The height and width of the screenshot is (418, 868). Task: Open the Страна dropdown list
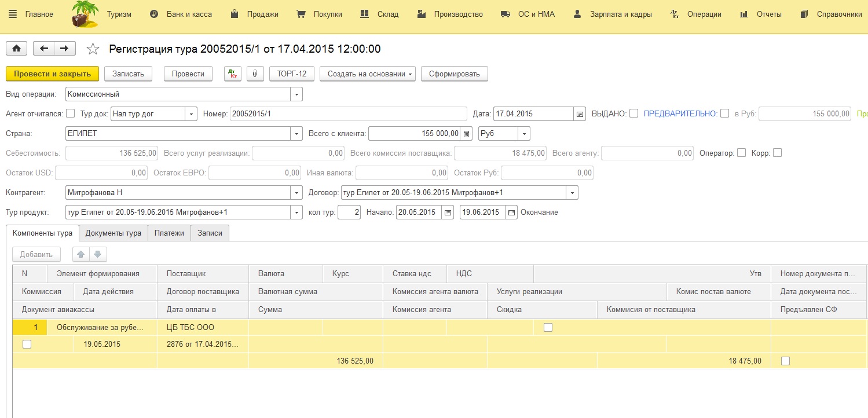pos(296,134)
